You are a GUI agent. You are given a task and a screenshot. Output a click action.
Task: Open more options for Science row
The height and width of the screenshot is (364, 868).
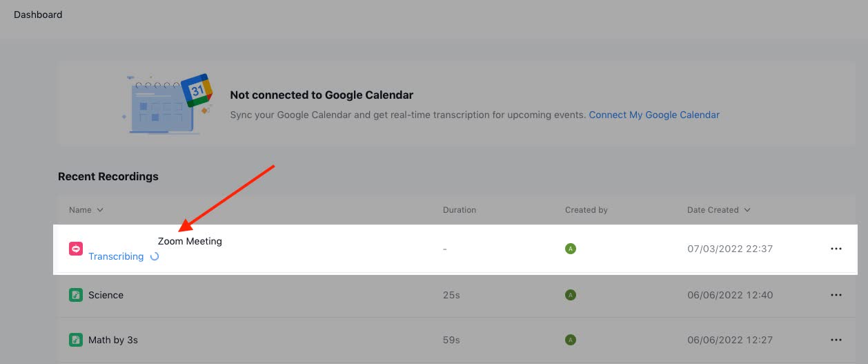click(836, 295)
